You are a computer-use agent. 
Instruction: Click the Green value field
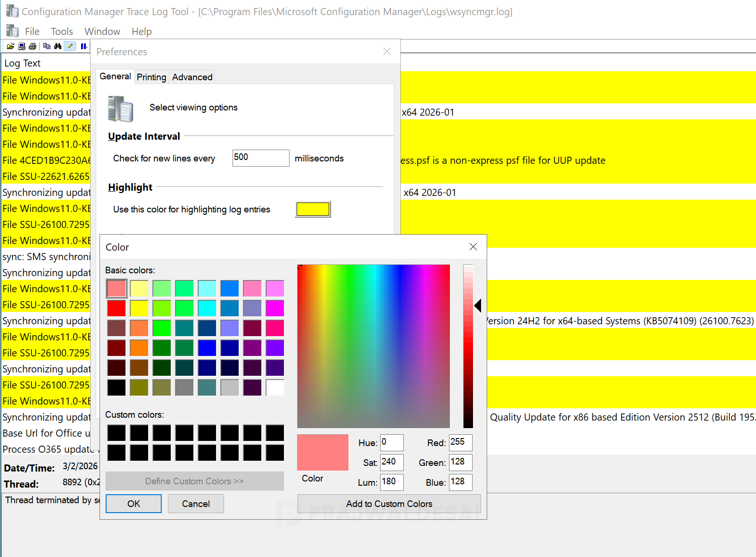coord(461,462)
